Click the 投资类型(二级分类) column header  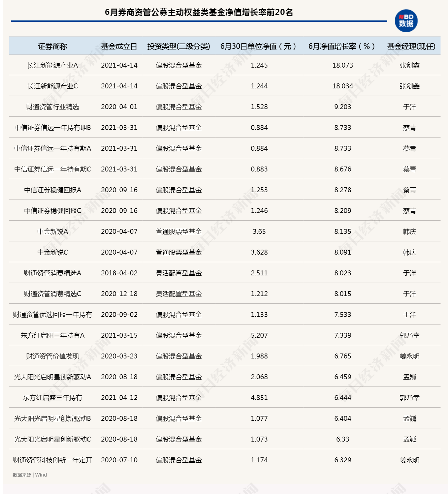[x=178, y=46]
